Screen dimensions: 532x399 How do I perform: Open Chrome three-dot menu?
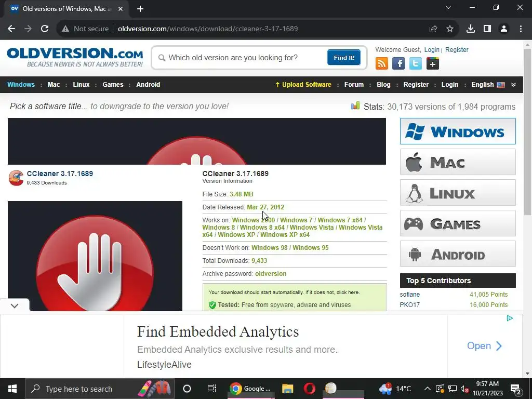(x=521, y=29)
